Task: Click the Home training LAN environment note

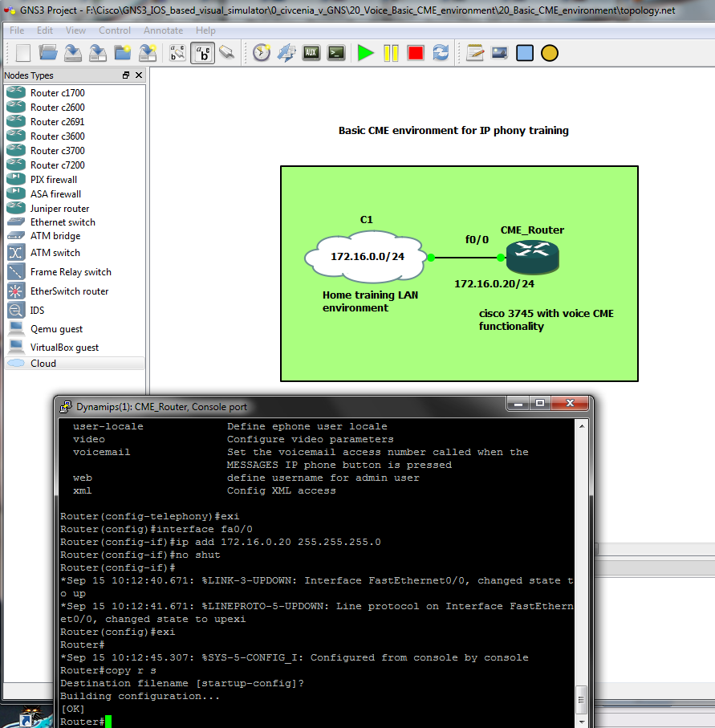Action: [x=370, y=301]
